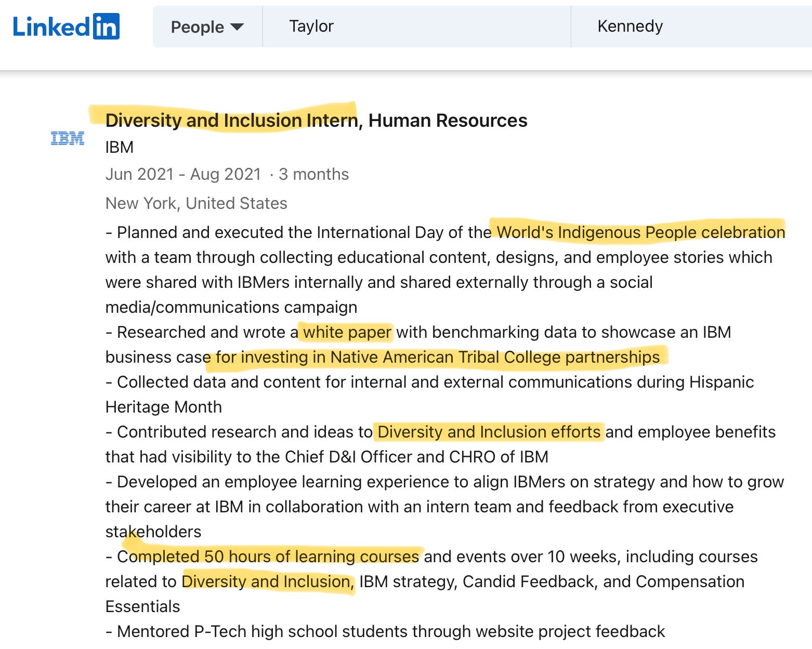Click the highlighted 'white paper' phrase
This screenshot has width=812, height=649.
point(347,332)
